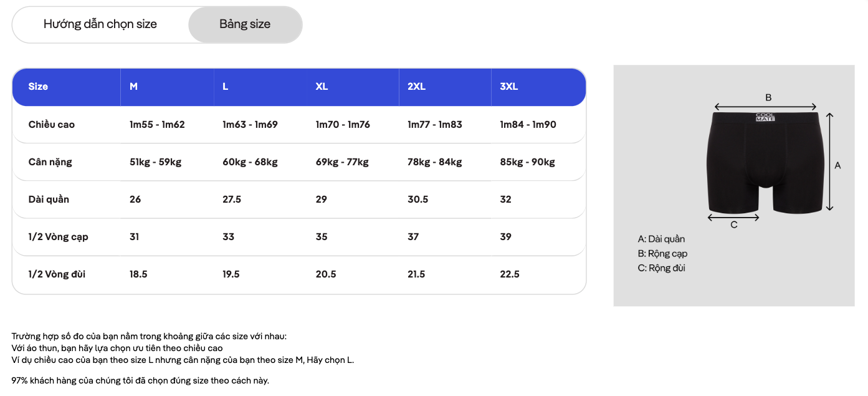Click the XL size header
The height and width of the screenshot is (396, 868).
point(322,87)
